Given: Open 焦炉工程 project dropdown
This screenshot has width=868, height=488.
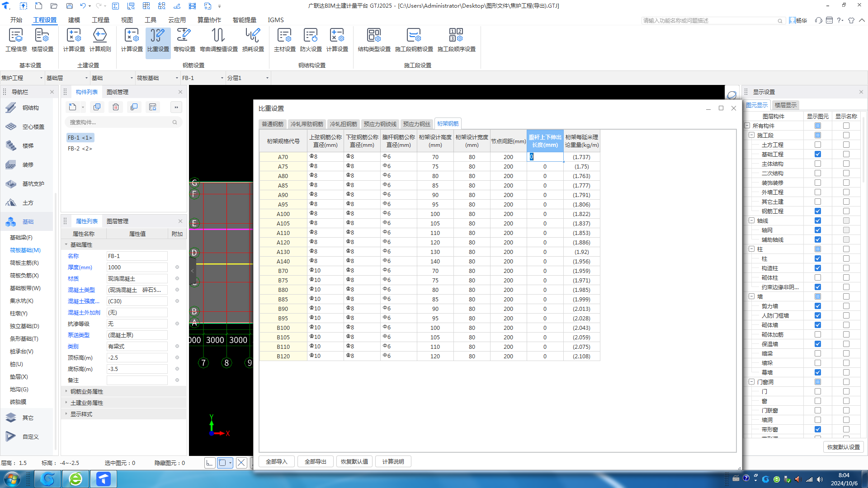Looking at the screenshot, I should click(x=22, y=78).
